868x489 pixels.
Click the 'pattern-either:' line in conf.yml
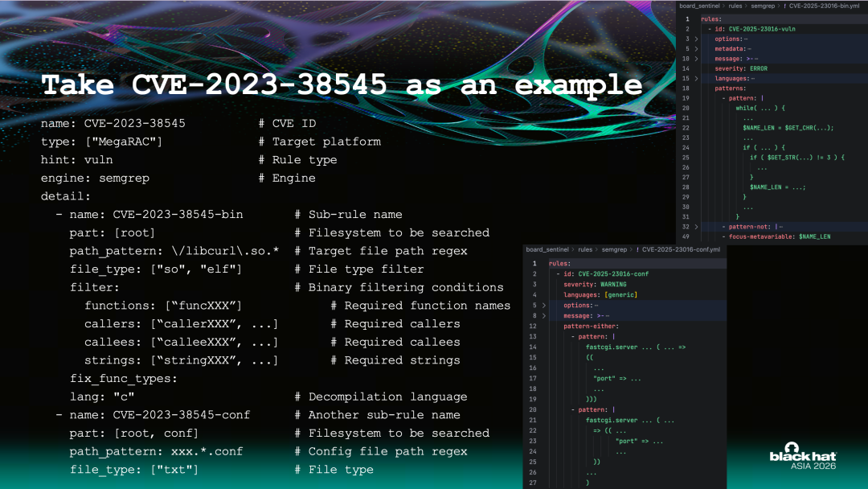[x=591, y=327]
